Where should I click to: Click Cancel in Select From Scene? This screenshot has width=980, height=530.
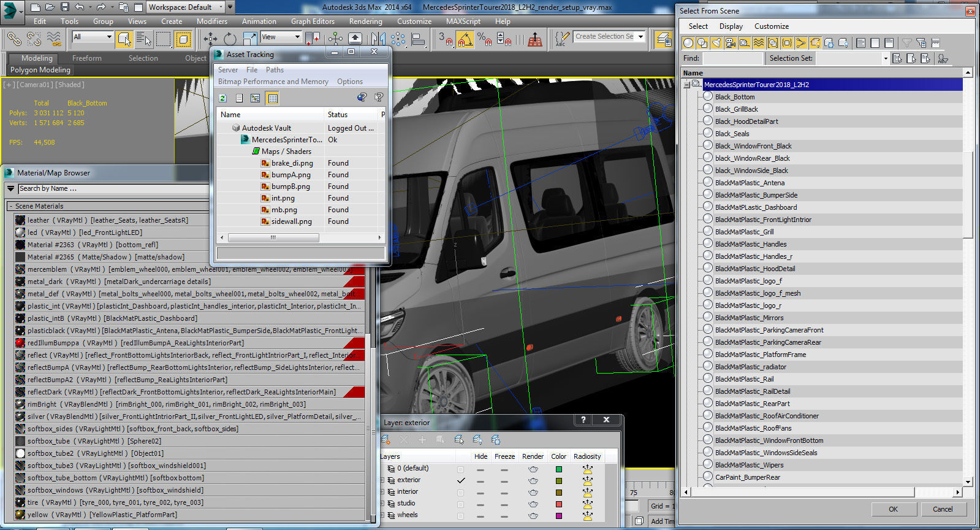pyautogui.click(x=943, y=509)
